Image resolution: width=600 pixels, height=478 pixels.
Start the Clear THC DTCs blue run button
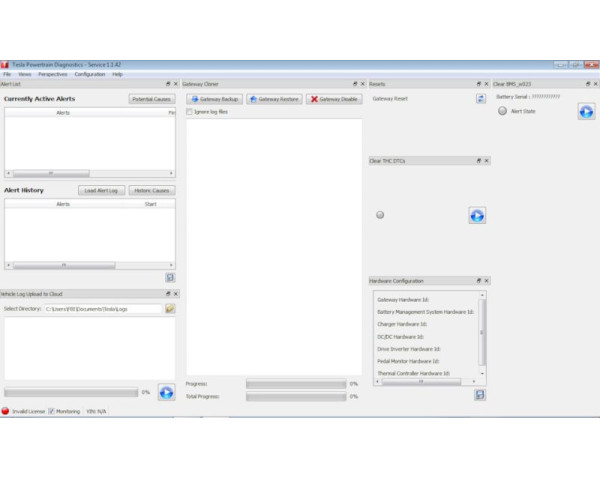point(477,215)
